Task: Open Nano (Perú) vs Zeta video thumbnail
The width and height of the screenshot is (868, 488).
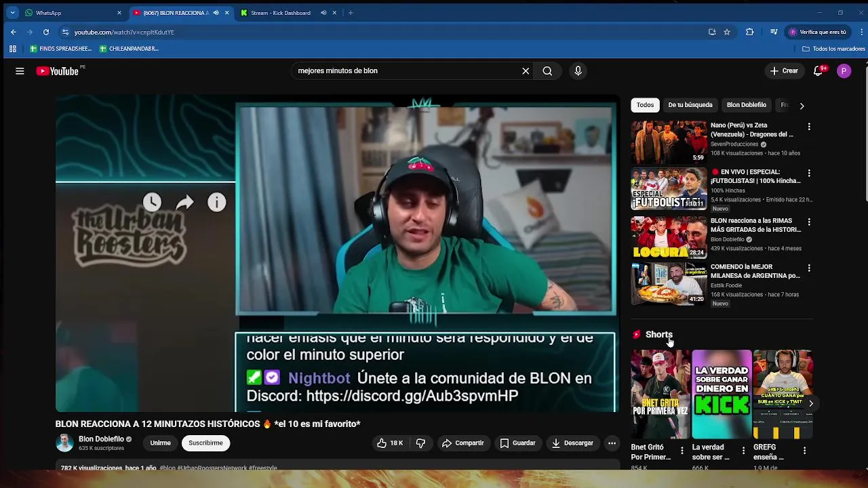Action: pyautogui.click(x=669, y=142)
